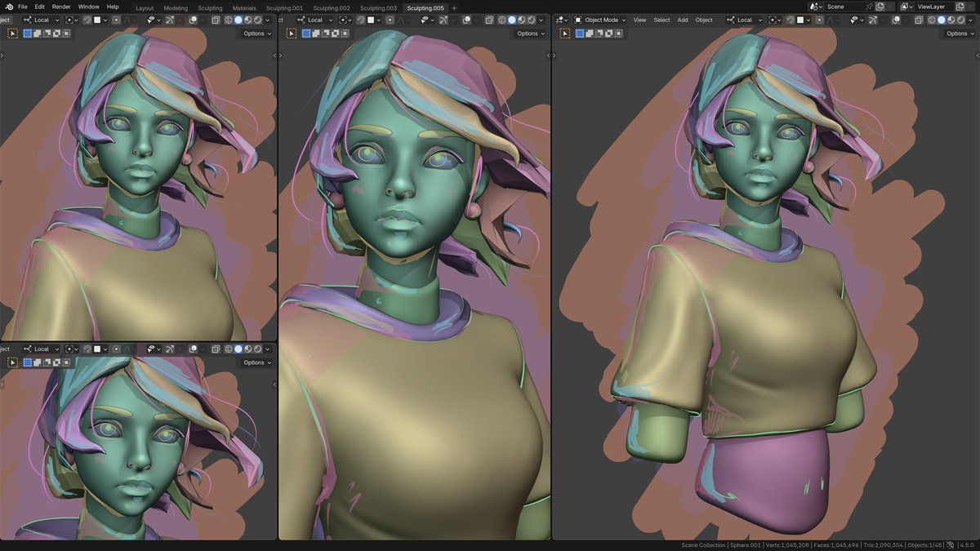Choose invert selection mode in right viewport
The image size is (980, 551).
[x=608, y=33]
